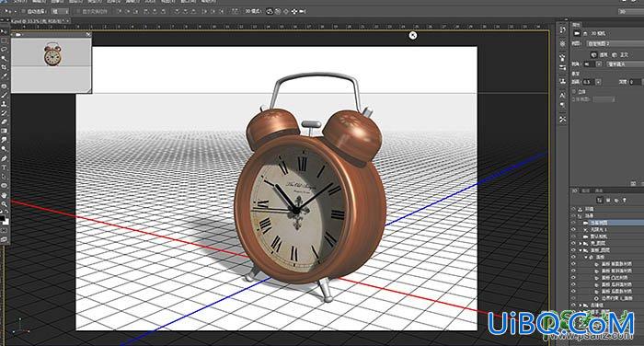Toggle Show Transform Controls checkbox
644x346 pixels.
pos(79,12)
